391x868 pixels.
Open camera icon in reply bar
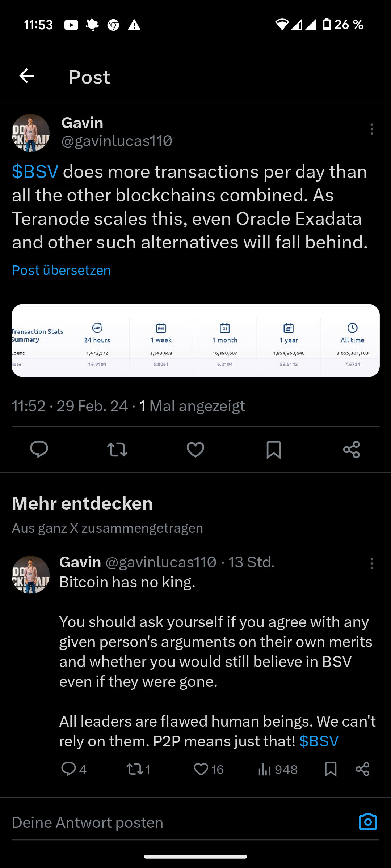(x=368, y=822)
